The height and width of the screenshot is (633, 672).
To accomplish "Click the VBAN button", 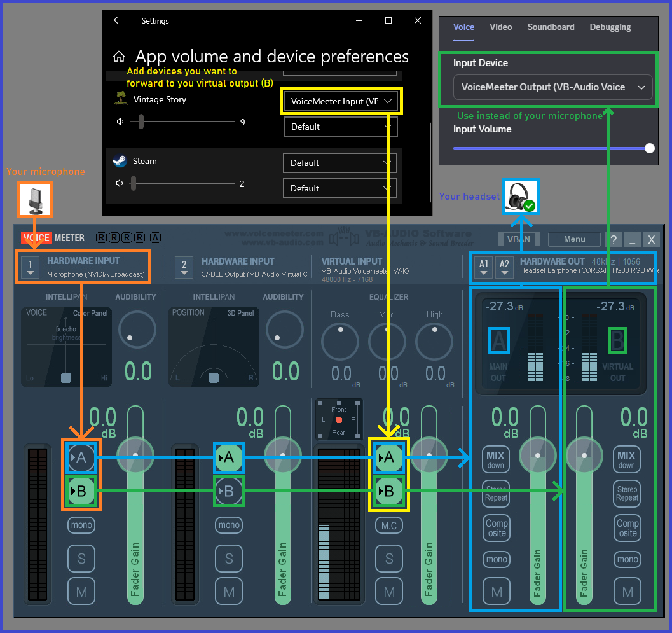I will 518,239.
